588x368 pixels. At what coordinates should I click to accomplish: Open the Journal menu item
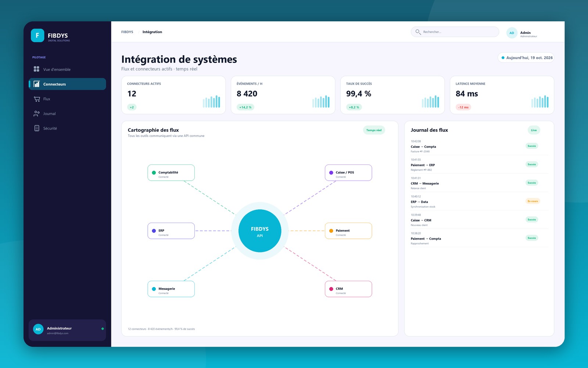pos(67,113)
